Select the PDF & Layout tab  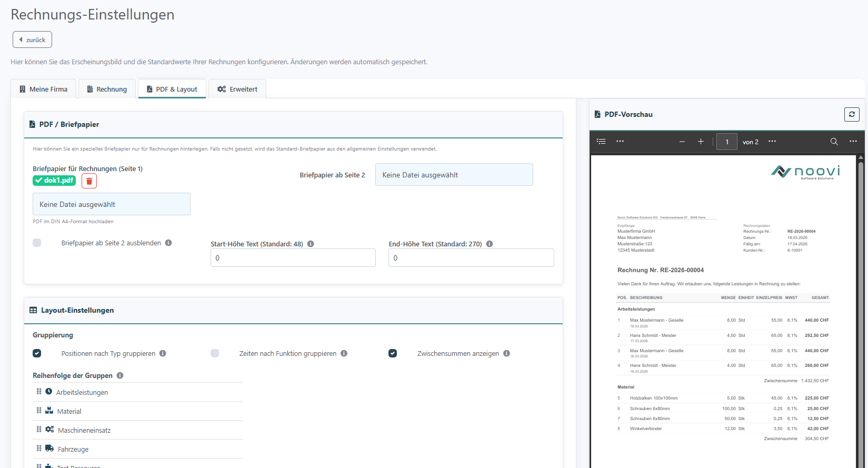[x=172, y=89]
